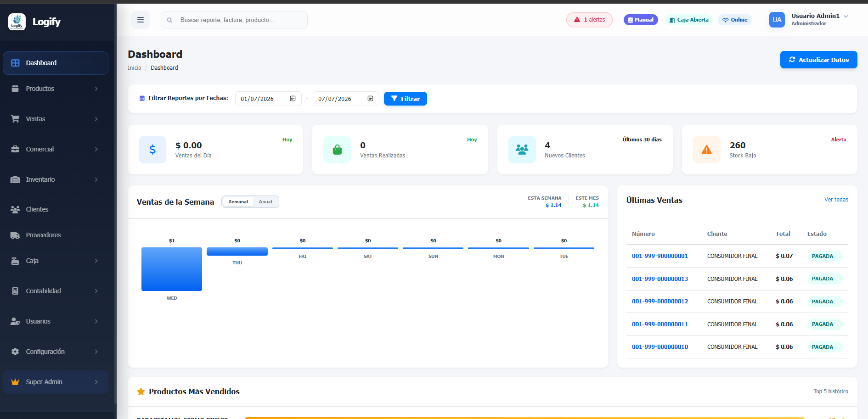Screen dimensions: 868x419
Task: Click the Proveedores truck icon
Action: point(15,235)
